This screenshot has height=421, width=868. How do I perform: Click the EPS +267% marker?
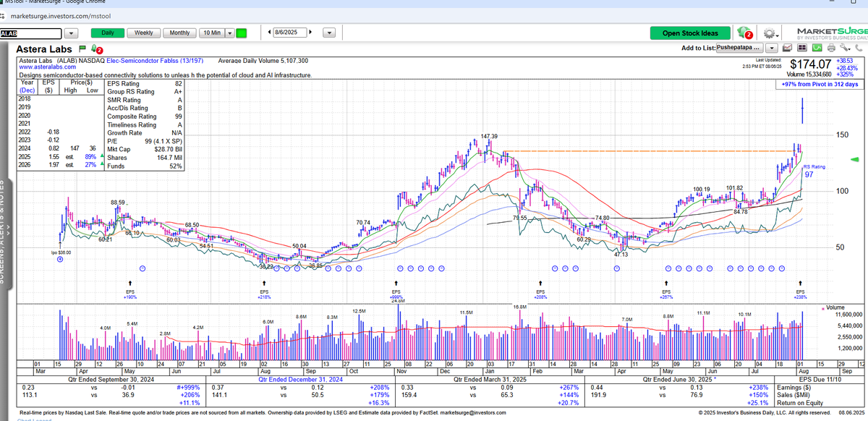point(666,292)
